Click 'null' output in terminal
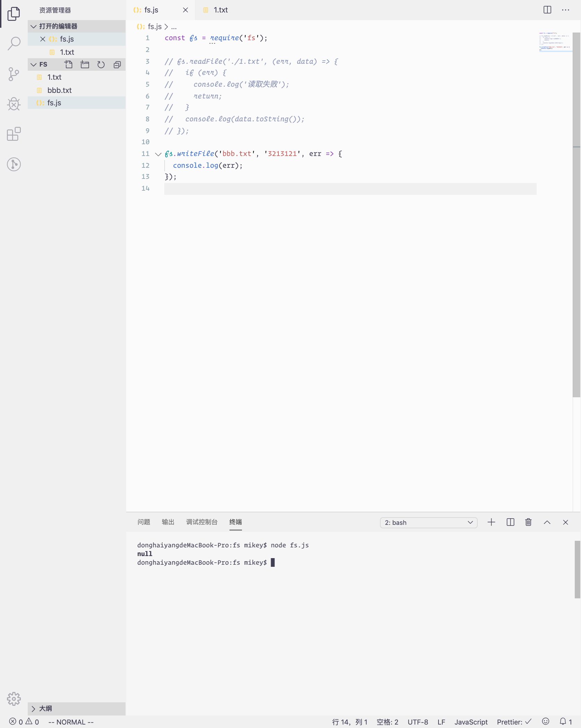 tap(145, 554)
